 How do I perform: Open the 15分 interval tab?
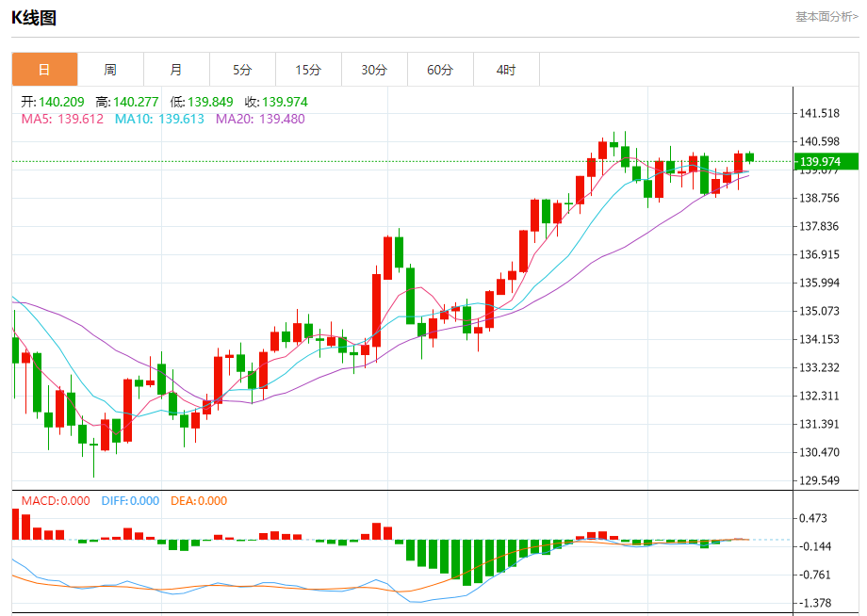[308, 70]
